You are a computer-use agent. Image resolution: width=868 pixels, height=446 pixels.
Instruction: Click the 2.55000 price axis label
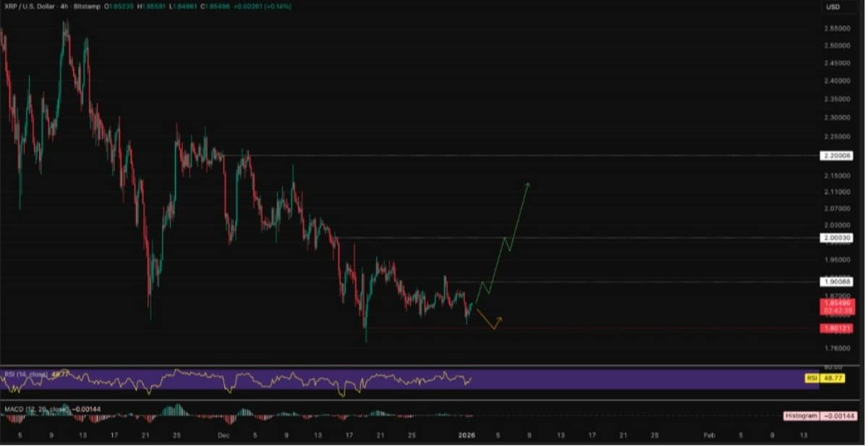pyautogui.click(x=838, y=29)
